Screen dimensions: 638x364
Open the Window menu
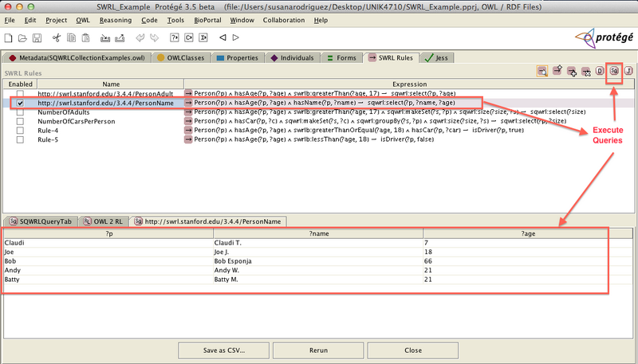point(242,20)
